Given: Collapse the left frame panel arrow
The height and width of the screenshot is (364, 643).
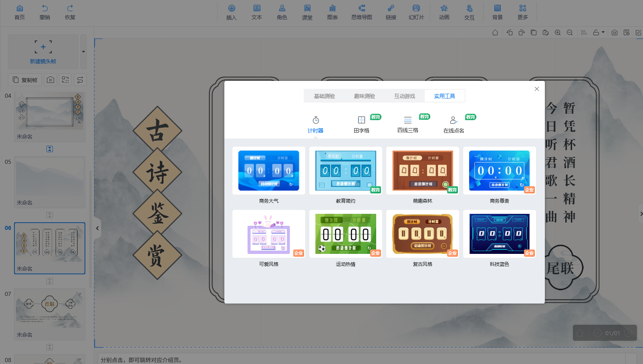Looking at the screenshot, I should (97, 228).
